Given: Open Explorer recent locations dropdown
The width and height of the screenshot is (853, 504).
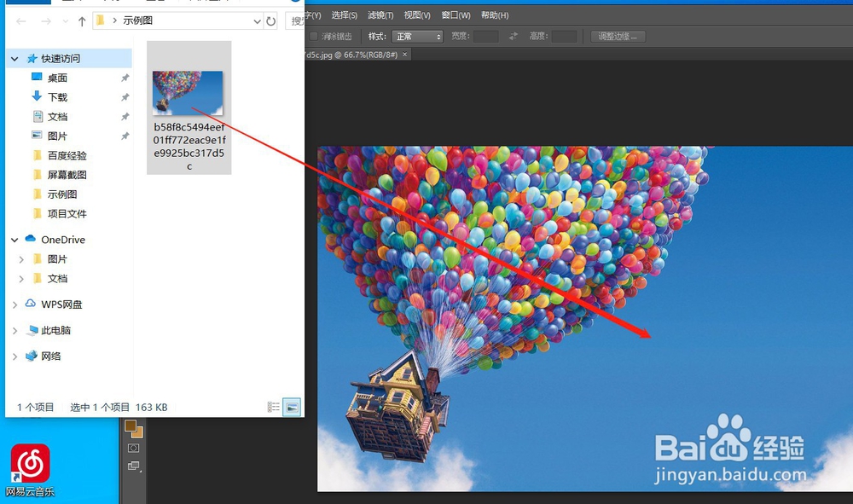Looking at the screenshot, I should [66, 21].
